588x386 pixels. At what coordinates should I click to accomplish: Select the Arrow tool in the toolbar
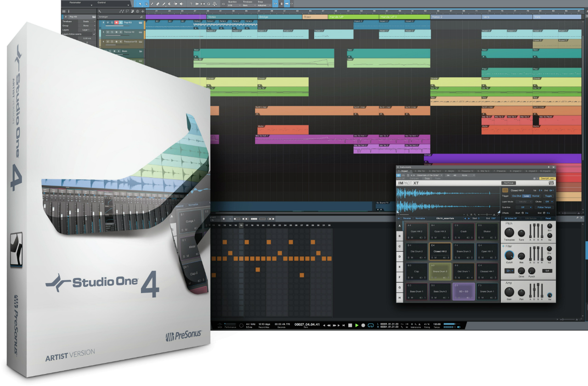click(140, 4)
